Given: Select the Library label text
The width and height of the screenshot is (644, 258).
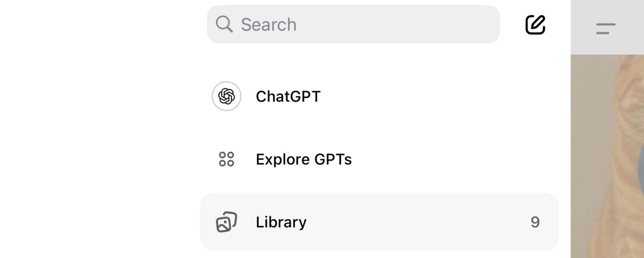Looking at the screenshot, I should (281, 222).
